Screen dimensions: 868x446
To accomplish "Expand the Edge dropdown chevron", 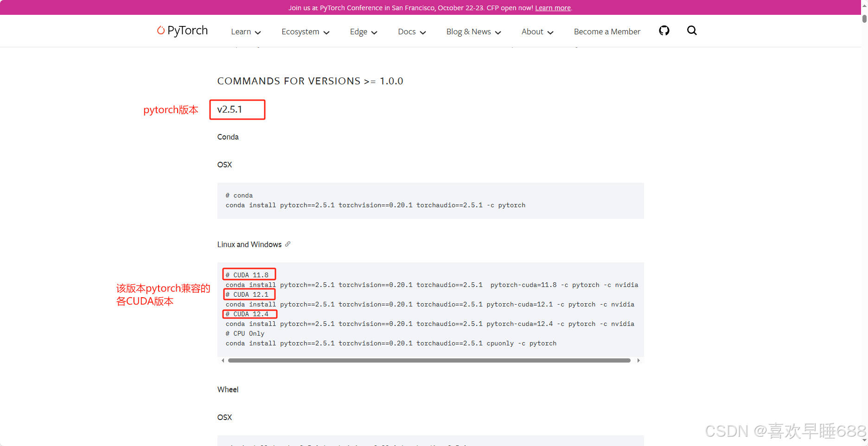I will [x=374, y=32].
